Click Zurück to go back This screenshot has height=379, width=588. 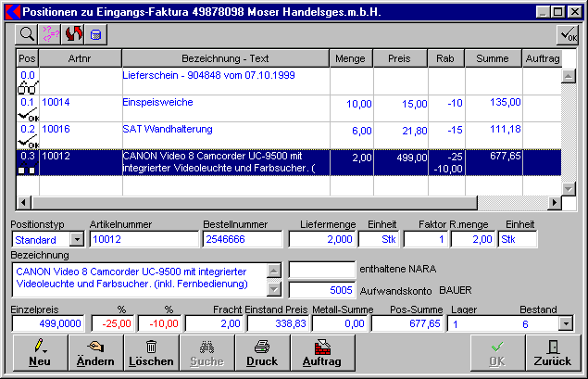(553, 352)
